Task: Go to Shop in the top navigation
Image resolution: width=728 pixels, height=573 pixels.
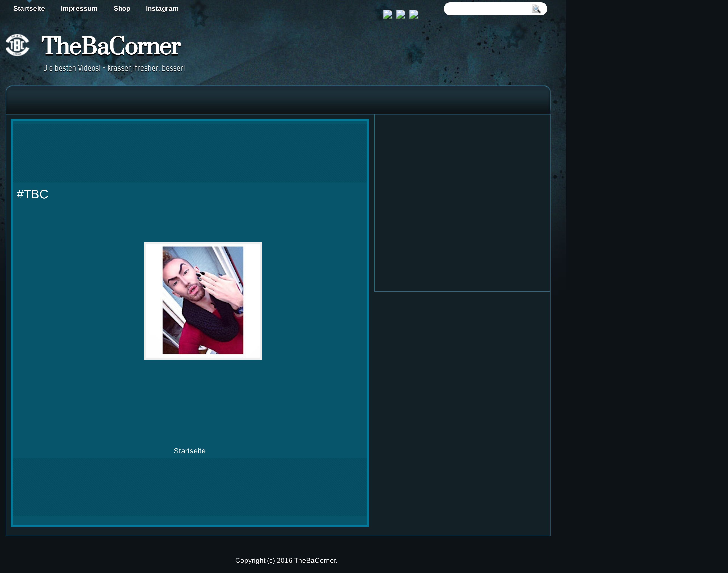Action: (122, 8)
